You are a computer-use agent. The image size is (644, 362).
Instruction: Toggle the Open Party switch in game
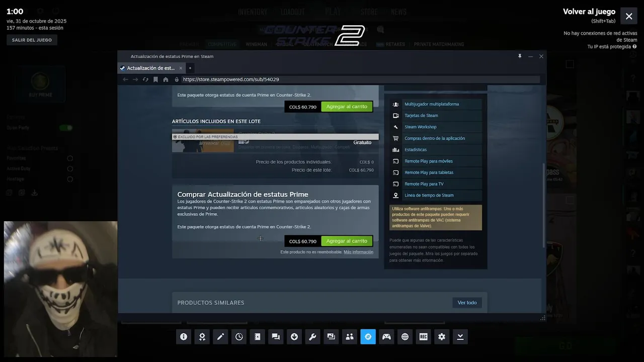click(x=66, y=128)
